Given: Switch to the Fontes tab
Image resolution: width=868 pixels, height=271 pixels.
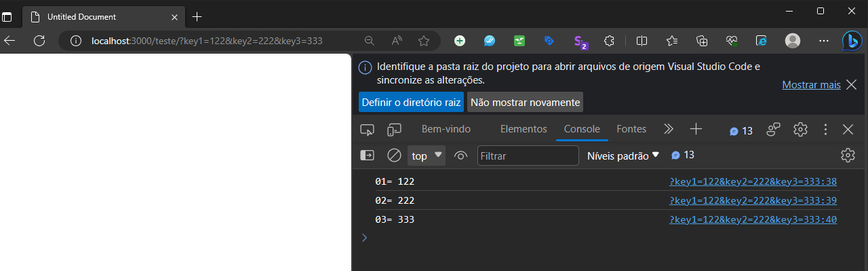Looking at the screenshot, I should [631, 129].
